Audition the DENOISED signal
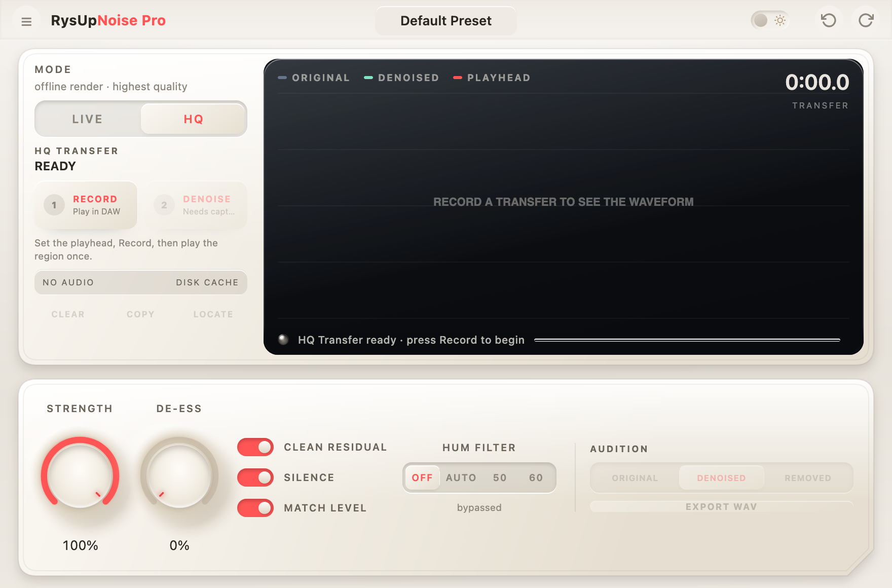The width and height of the screenshot is (892, 588). point(721,478)
